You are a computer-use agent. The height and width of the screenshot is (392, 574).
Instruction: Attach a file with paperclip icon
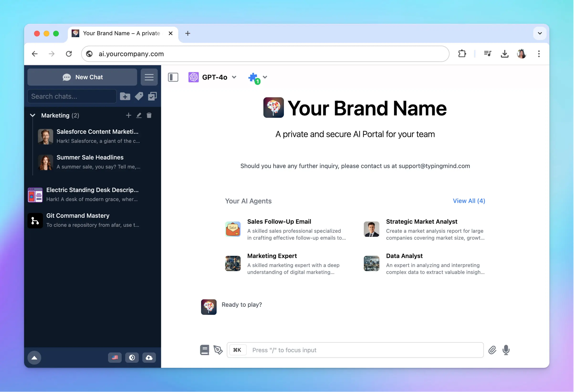[492, 350]
